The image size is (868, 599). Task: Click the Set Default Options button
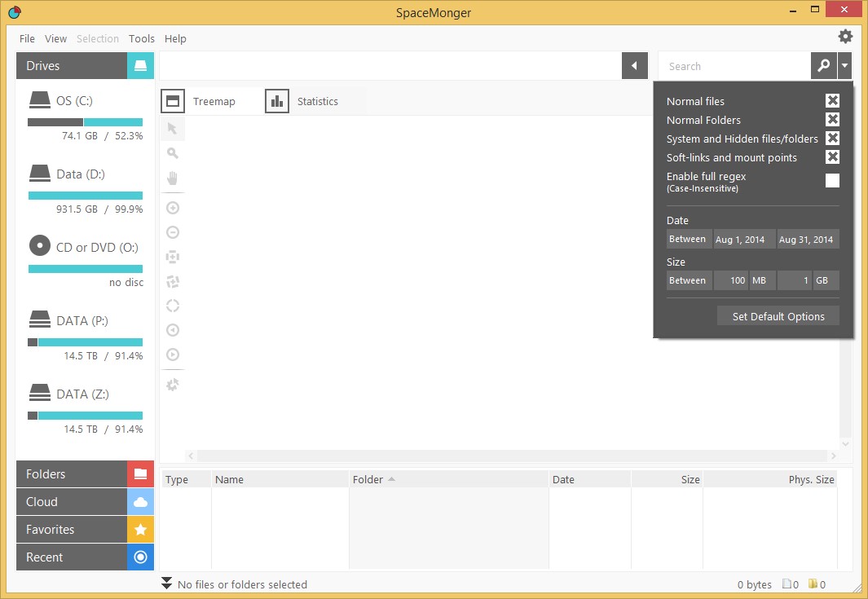[x=778, y=316]
